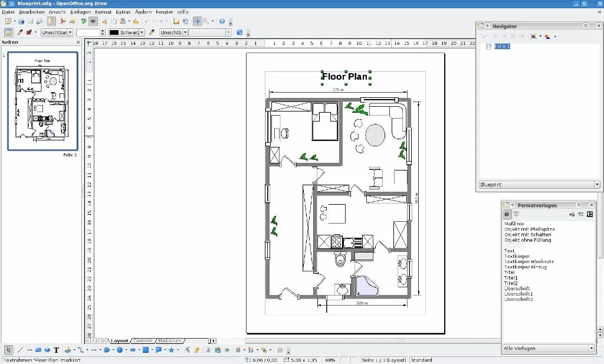Click the Format Paintbrush icon
604x364 pixels.
pos(136,22)
